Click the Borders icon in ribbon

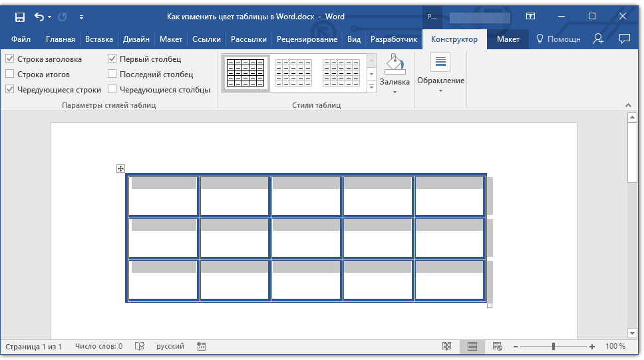[440, 63]
